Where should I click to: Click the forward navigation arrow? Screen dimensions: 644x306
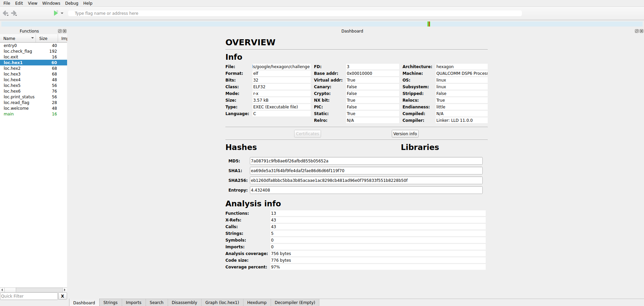click(14, 13)
